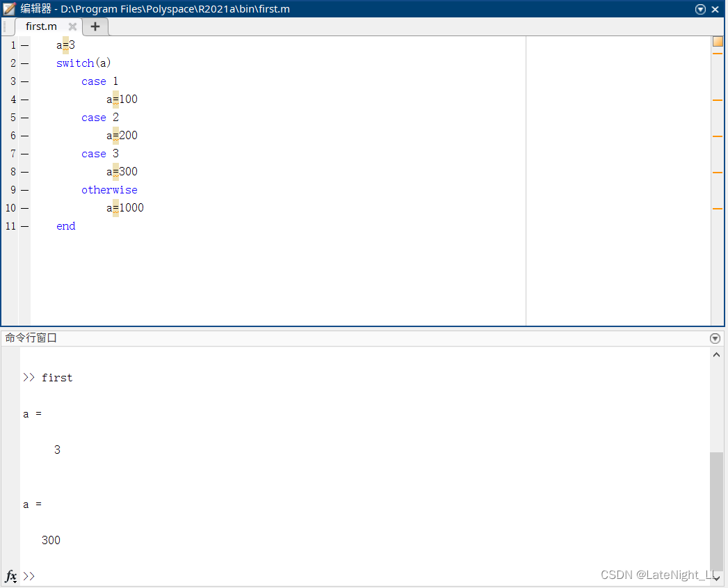The width and height of the screenshot is (728, 588).
Task: Close the editor panel with X
Action: point(715,9)
